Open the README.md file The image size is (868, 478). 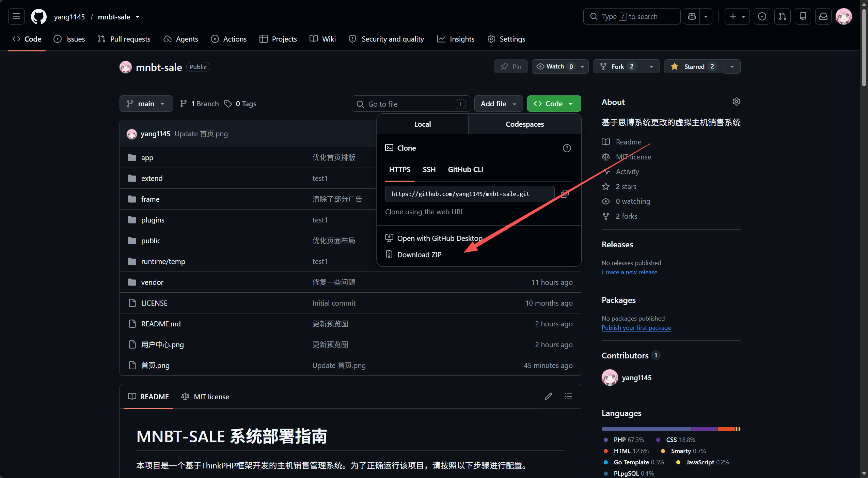(161, 324)
